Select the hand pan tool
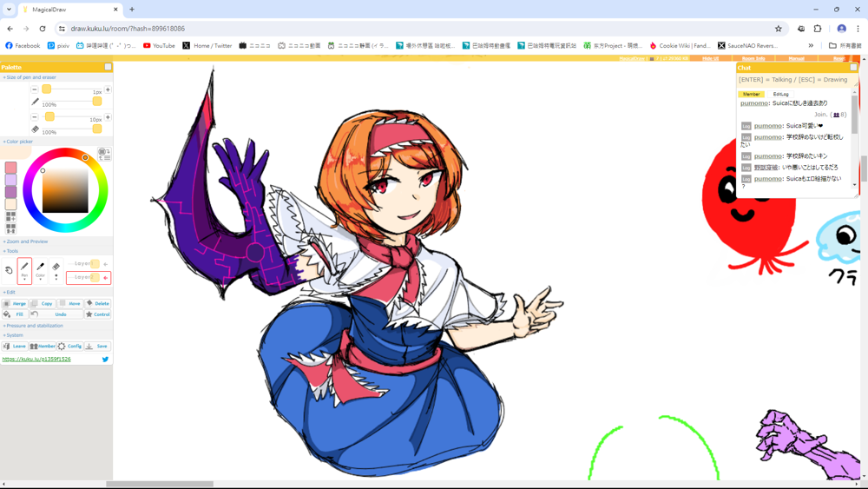 9,271
